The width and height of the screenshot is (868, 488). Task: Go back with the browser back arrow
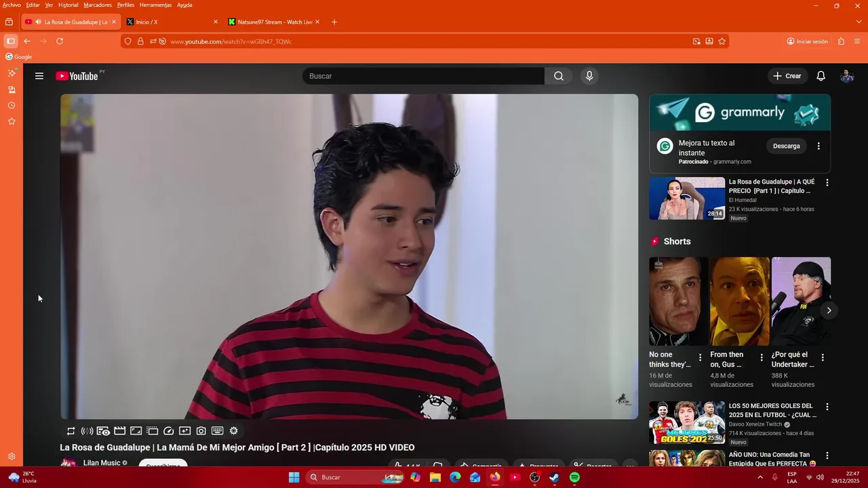[x=27, y=41]
